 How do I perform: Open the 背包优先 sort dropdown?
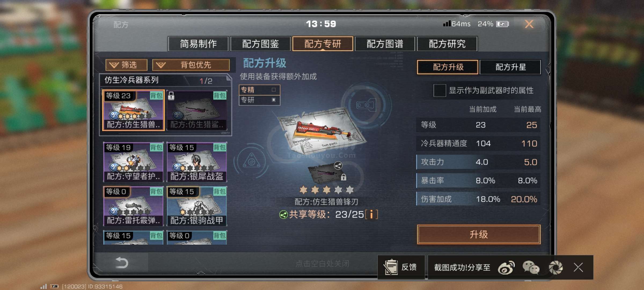click(191, 65)
